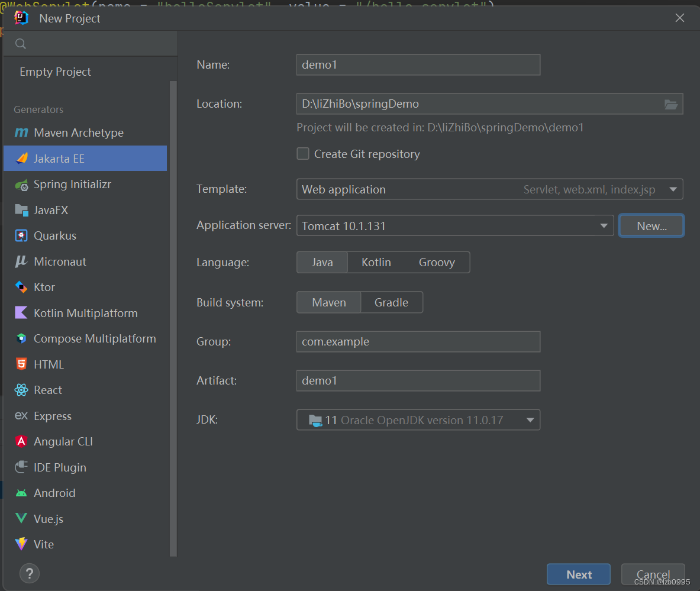Select Maven Archetype generator entry
The height and width of the screenshot is (591, 700).
(85, 133)
